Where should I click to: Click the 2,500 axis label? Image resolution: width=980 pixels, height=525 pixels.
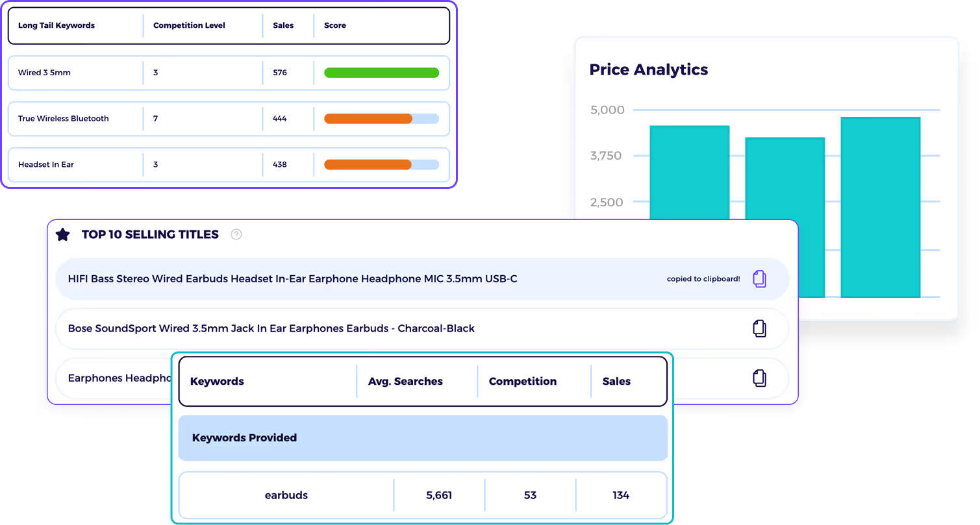(x=606, y=202)
